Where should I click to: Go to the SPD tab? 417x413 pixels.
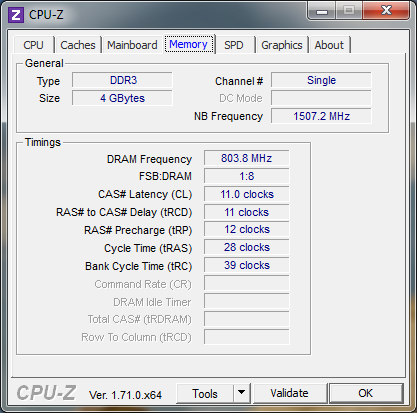point(234,45)
